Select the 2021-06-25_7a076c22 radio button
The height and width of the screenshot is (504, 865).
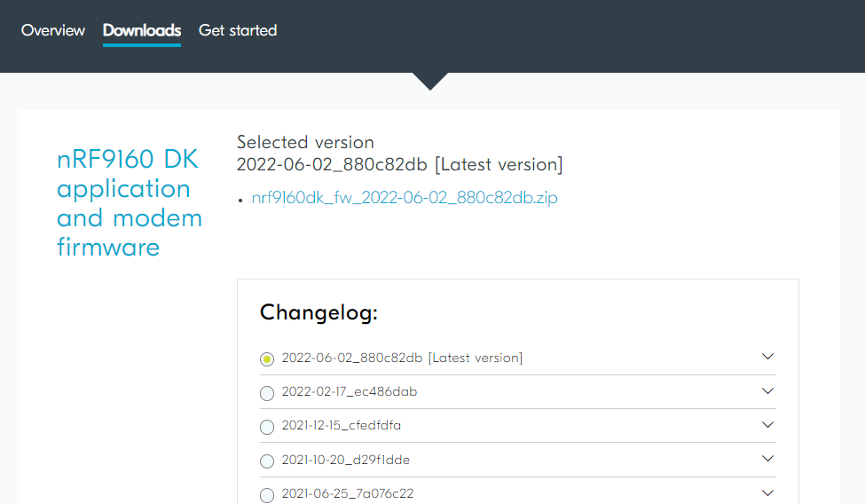tap(267, 494)
